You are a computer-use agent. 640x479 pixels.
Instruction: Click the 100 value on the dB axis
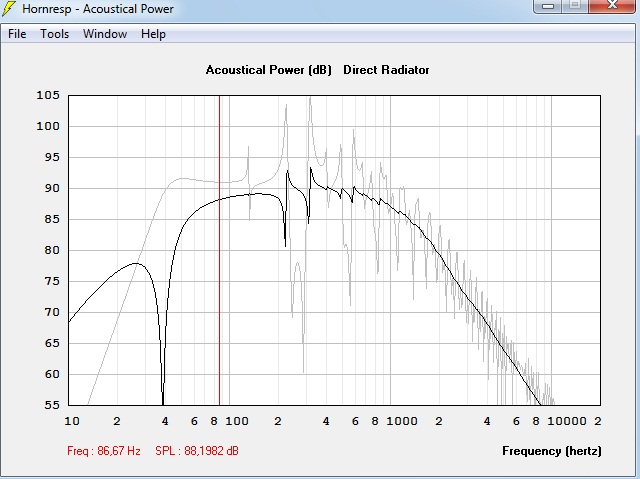[x=48, y=126]
